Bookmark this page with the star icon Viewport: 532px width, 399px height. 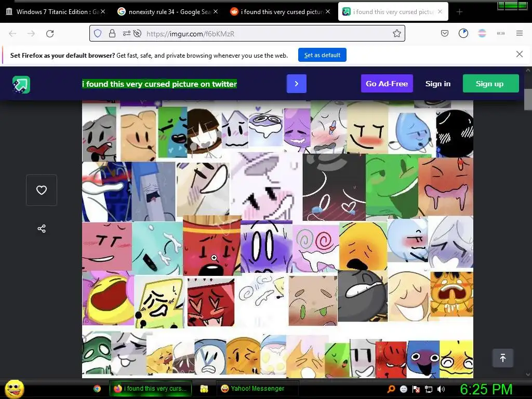point(396,33)
